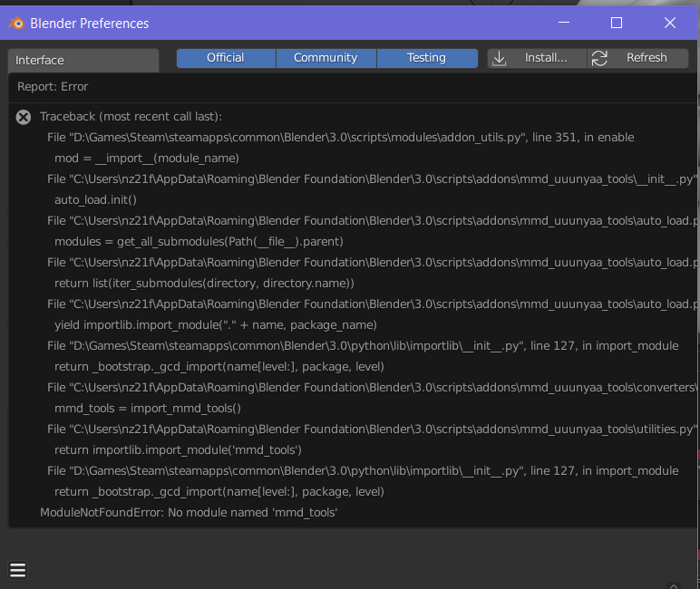Click "return importlib.import_module('mmd_tools')" line

178,449
